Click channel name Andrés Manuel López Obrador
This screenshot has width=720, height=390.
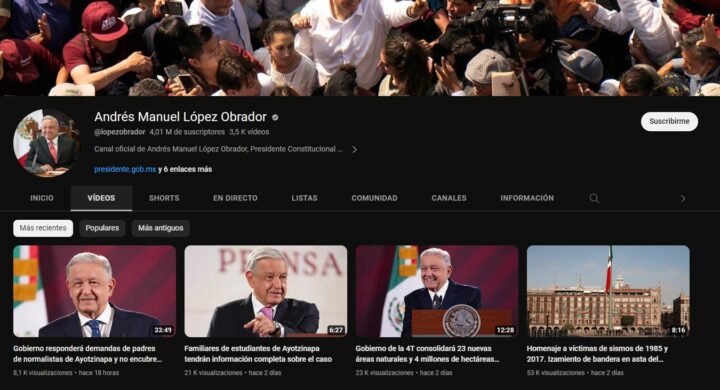pyautogui.click(x=180, y=117)
